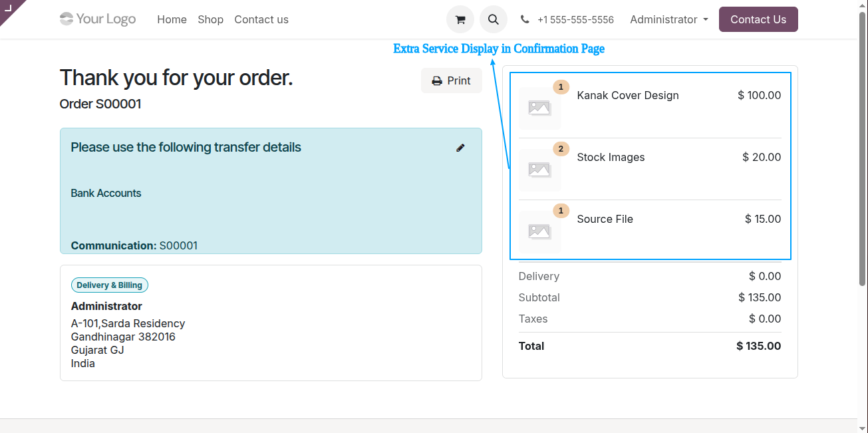Click the Delivery row label
The width and height of the screenshot is (868, 433).
point(539,276)
